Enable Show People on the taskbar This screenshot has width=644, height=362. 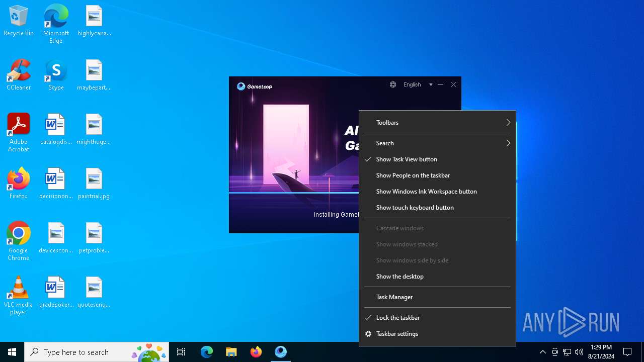point(437,175)
